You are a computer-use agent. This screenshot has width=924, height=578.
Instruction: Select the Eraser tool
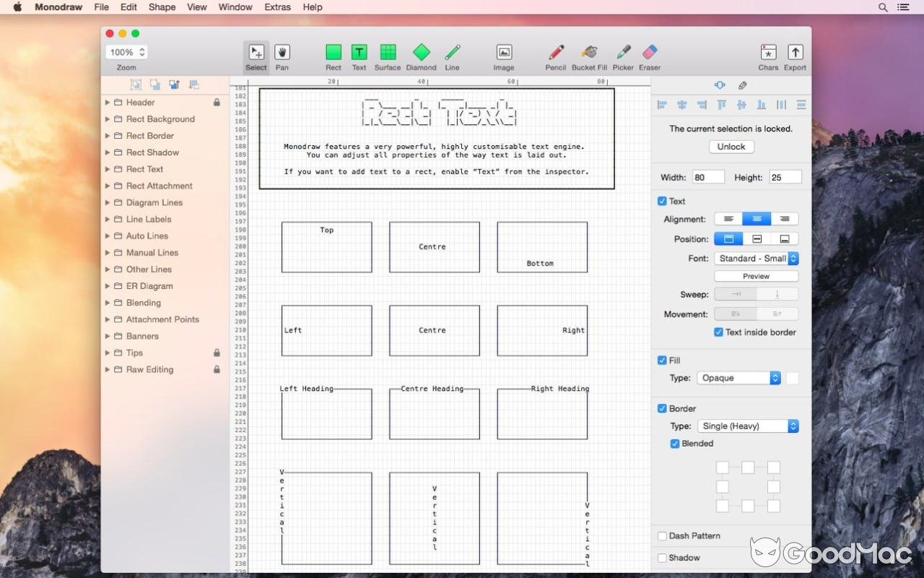coord(649,55)
